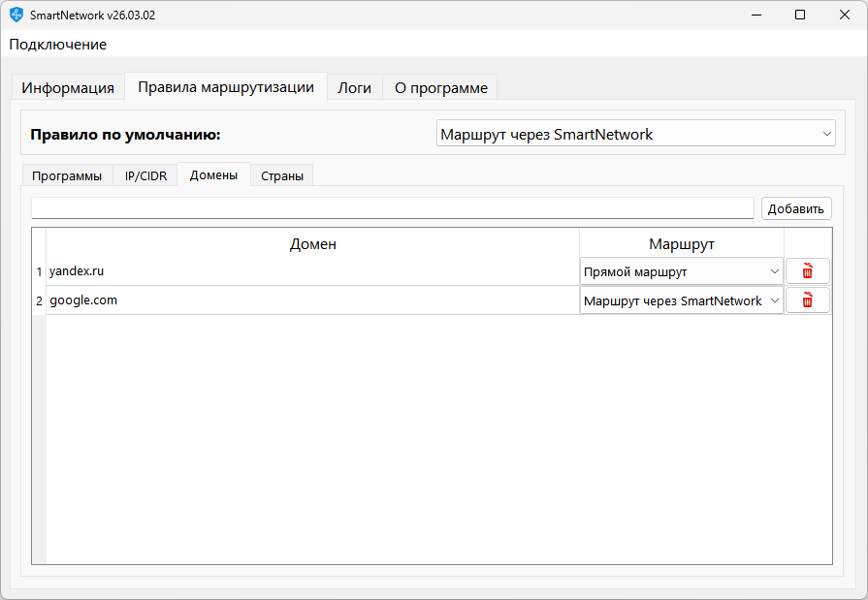Delete the yandex.ru domain rule
This screenshot has width=868, height=600.
[x=807, y=271]
